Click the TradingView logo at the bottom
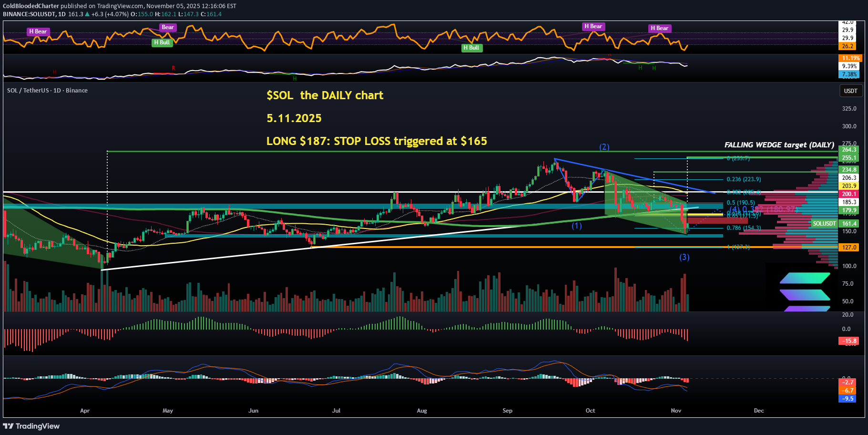Viewport: 868px width, 435px height. pos(31,426)
